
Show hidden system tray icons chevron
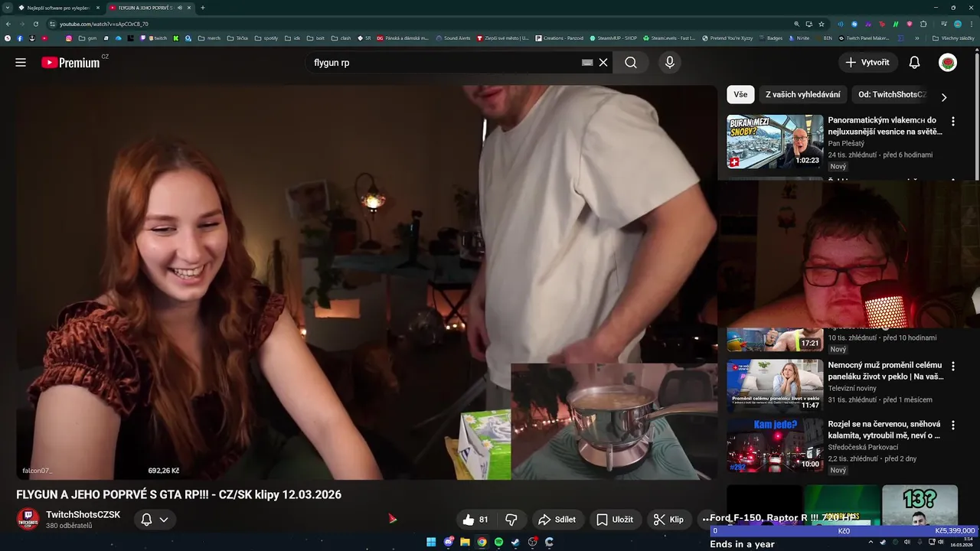[x=871, y=542]
